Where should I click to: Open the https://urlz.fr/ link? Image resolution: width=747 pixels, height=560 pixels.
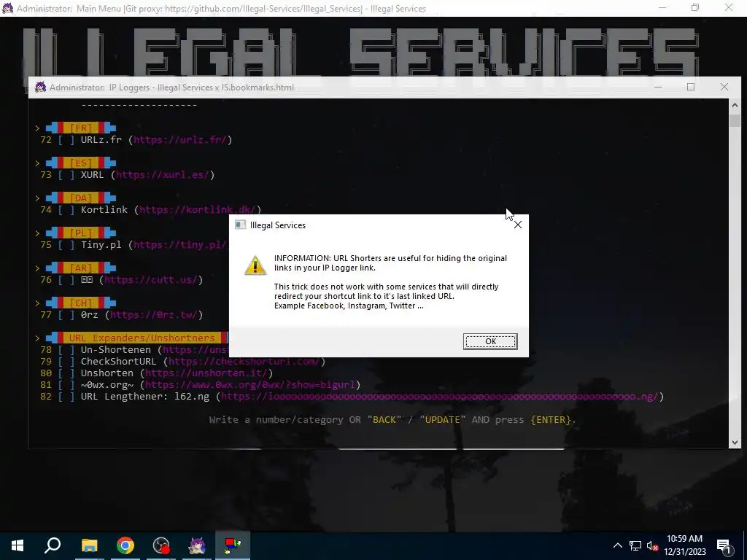180,140
